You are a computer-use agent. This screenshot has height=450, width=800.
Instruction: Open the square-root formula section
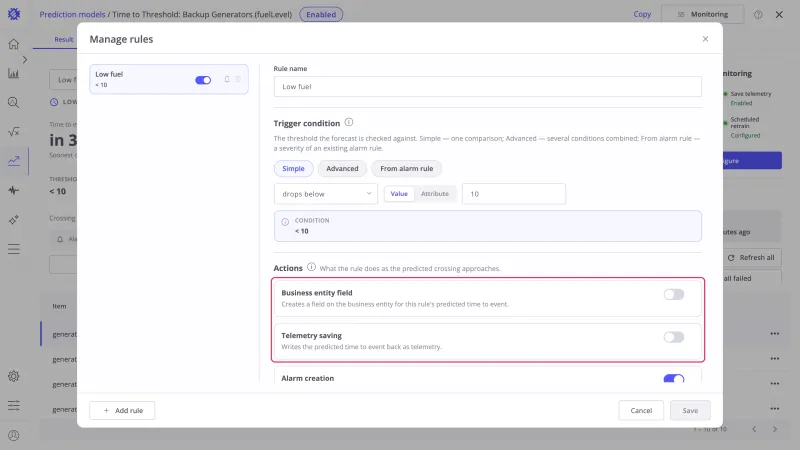[x=14, y=132]
